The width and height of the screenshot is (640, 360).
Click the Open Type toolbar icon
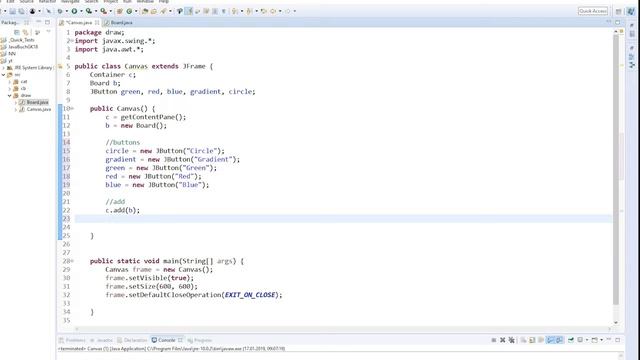coord(144,11)
